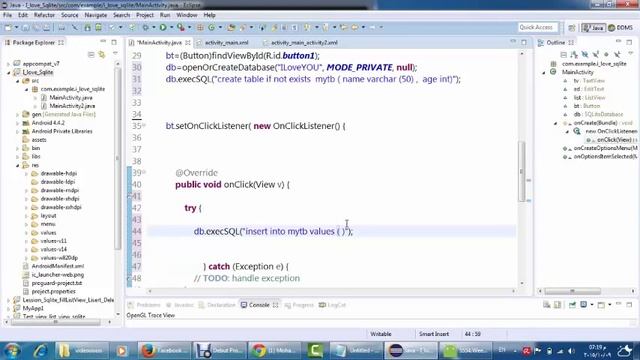Click Camtasia icon in the taskbar
This screenshot has height=360, width=640.
[316, 351]
